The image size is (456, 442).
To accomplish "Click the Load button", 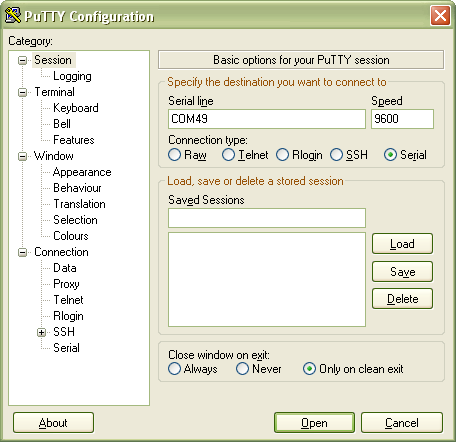I will (402, 244).
